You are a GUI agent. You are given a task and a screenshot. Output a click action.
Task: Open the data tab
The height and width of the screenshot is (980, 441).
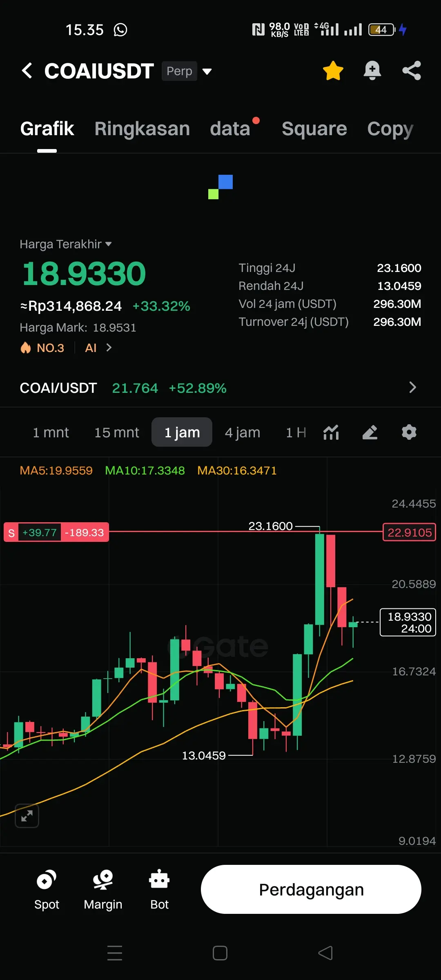[230, 129]
